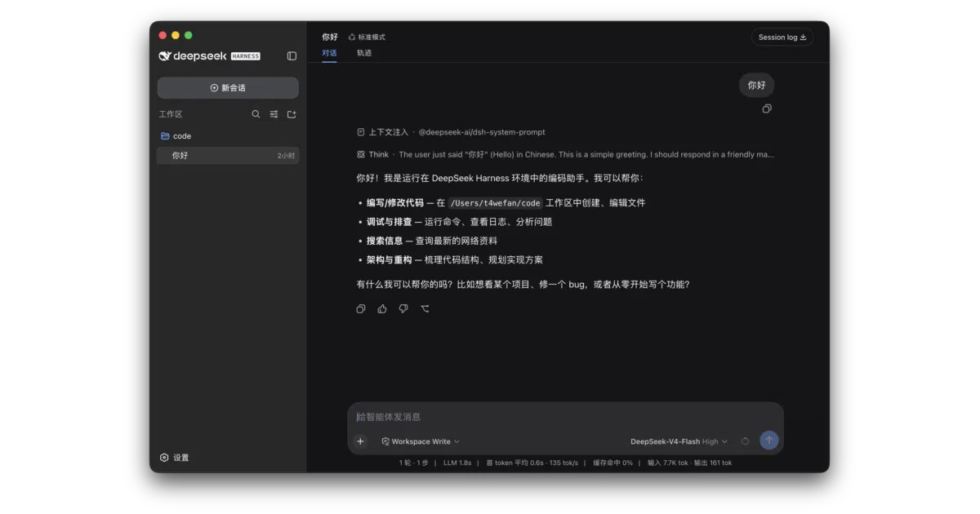Select the 你好 conversation in the sidebar

(228, 155)
